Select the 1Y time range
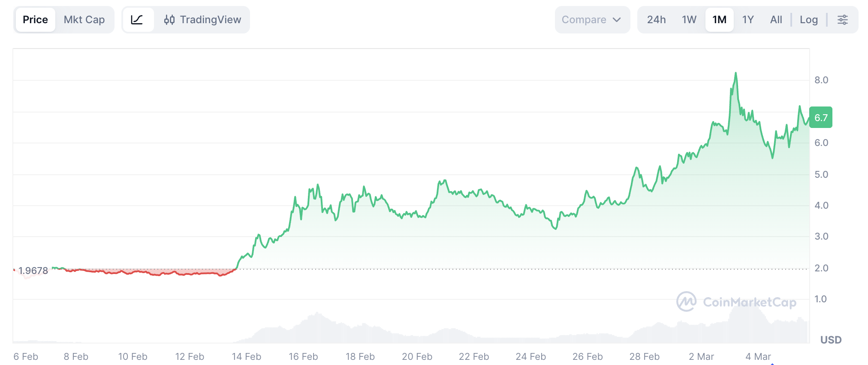The image size is (868, 365). 747,20
